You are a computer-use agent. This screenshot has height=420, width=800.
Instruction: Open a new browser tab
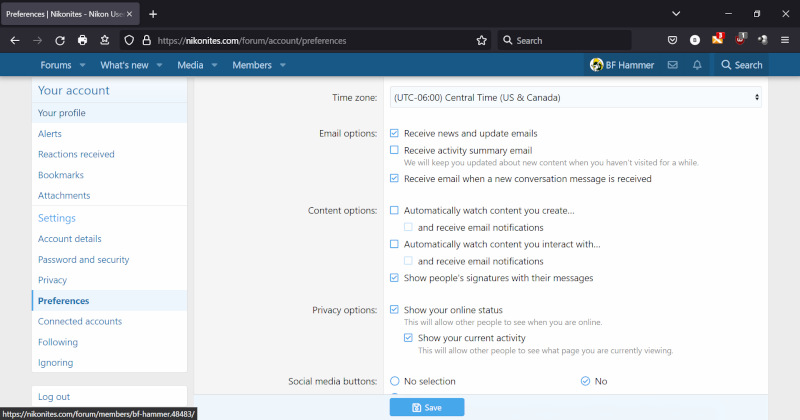click(x=153, y=14)
